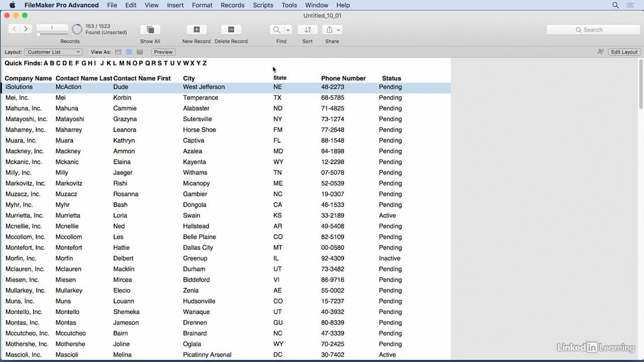Select the iSolutions company cell
The width and height of the screenshot is (644, 362).
coord(19,87)
